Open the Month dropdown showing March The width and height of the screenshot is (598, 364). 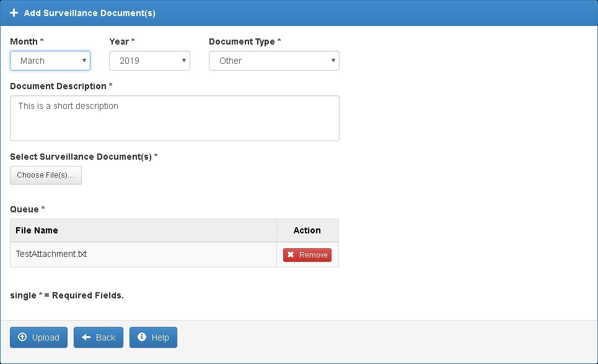tap(50, 61)
